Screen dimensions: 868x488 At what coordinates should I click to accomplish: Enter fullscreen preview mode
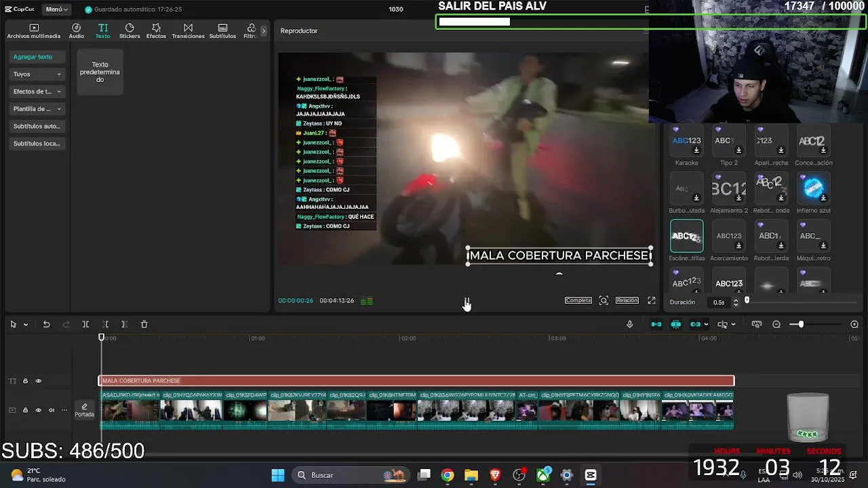[652, 300]
